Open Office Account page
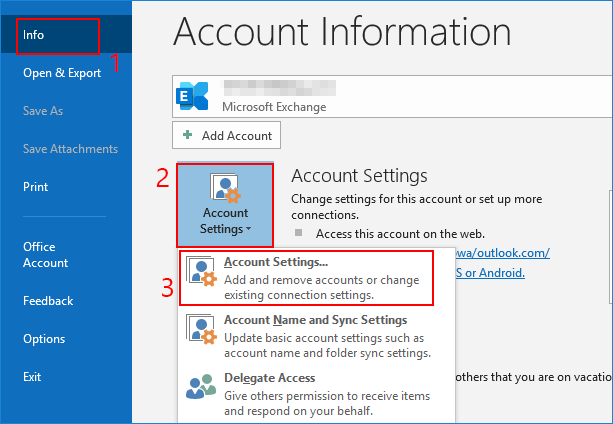This screenshot has width=613, height=424. coord(45,255)
